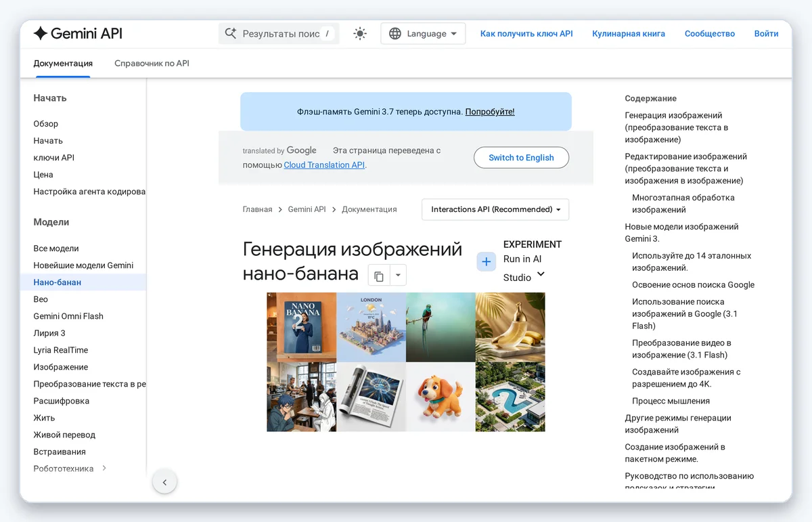Open 'Обзор' in the sidebar

pyautogui.click(x=46, y=124)
